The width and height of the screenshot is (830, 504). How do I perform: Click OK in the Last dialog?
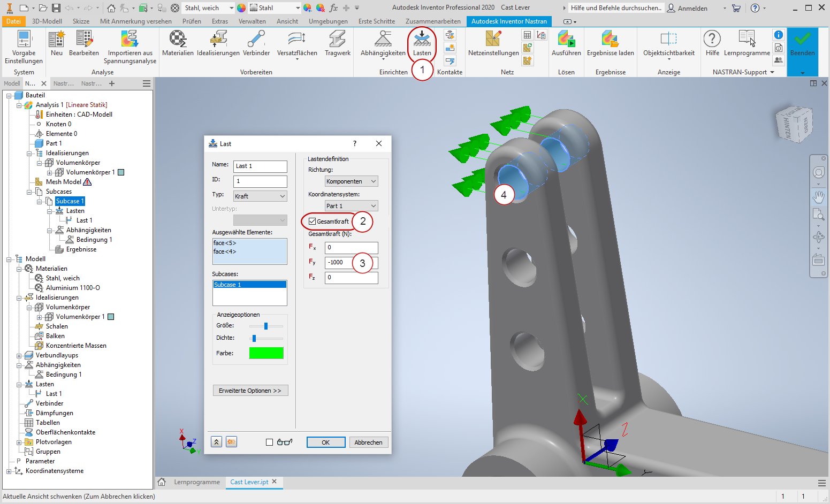point(325,442)
